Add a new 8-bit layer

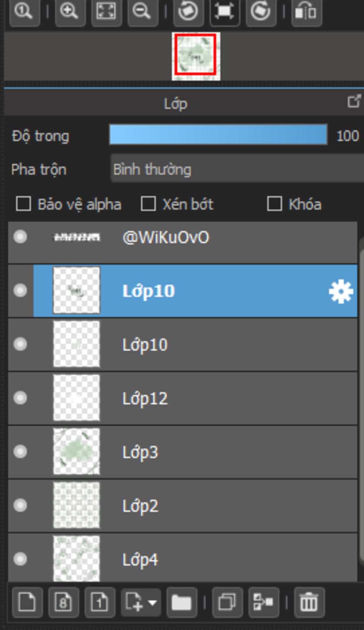point(64,603)
